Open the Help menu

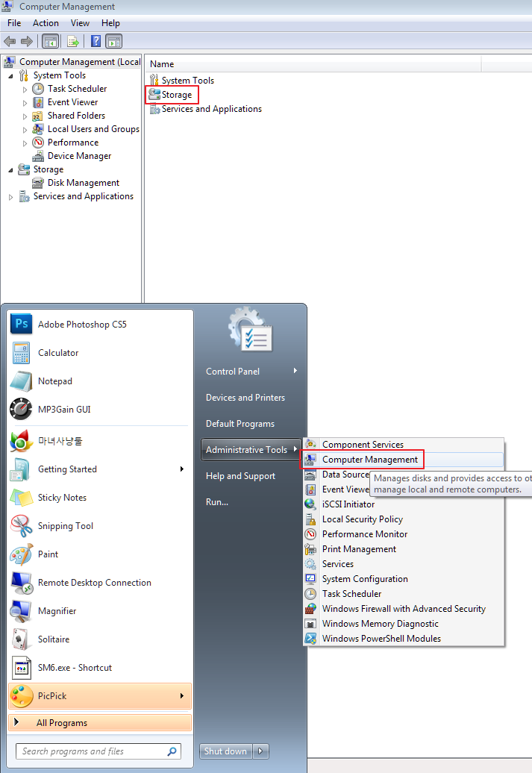110,23
